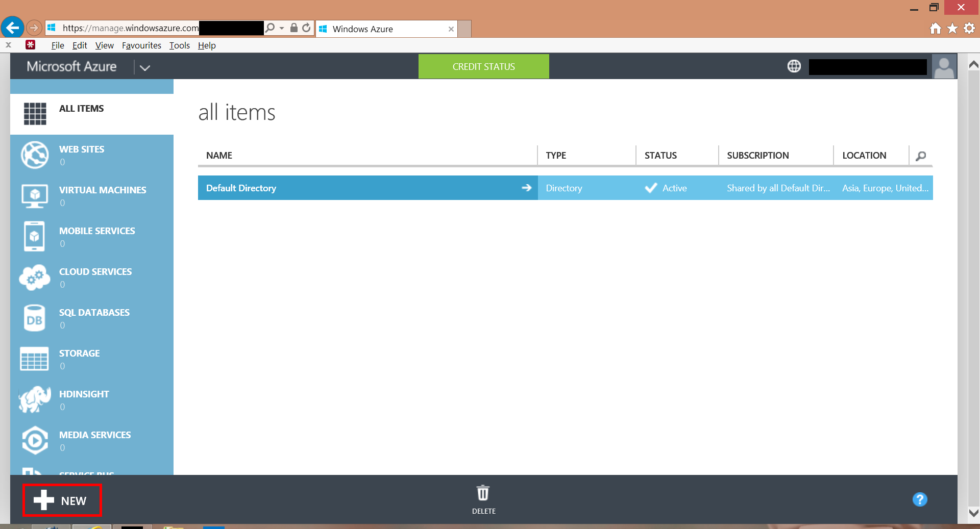The height and width of the screenshot is (529, 980).
Task: Sort by TYPE column header
Action: pos(556,156)
